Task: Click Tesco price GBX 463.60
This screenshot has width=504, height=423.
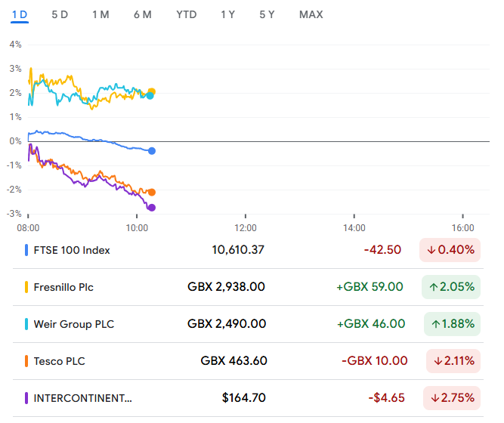Action: tap(233, 361)
